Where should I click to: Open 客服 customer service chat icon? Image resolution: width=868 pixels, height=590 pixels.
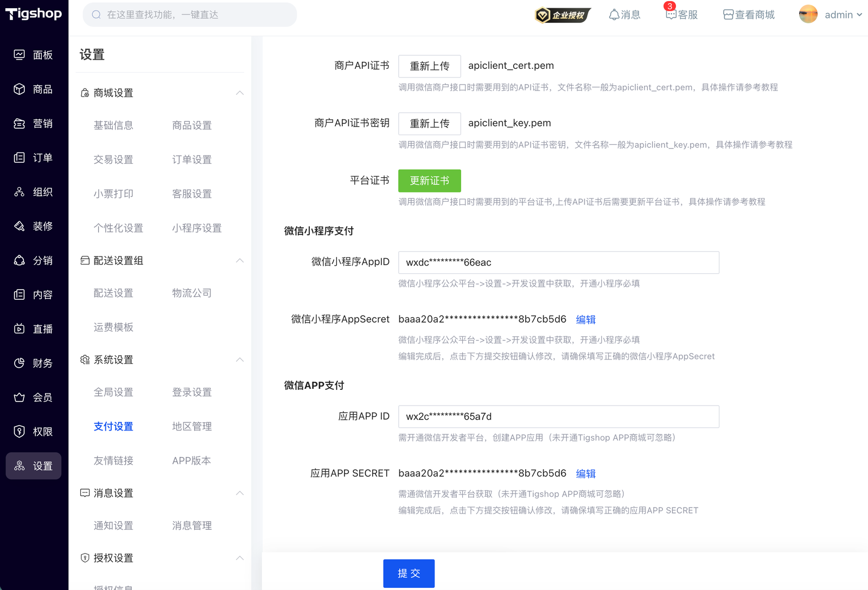pyautogui.click(x=671, y=15)
